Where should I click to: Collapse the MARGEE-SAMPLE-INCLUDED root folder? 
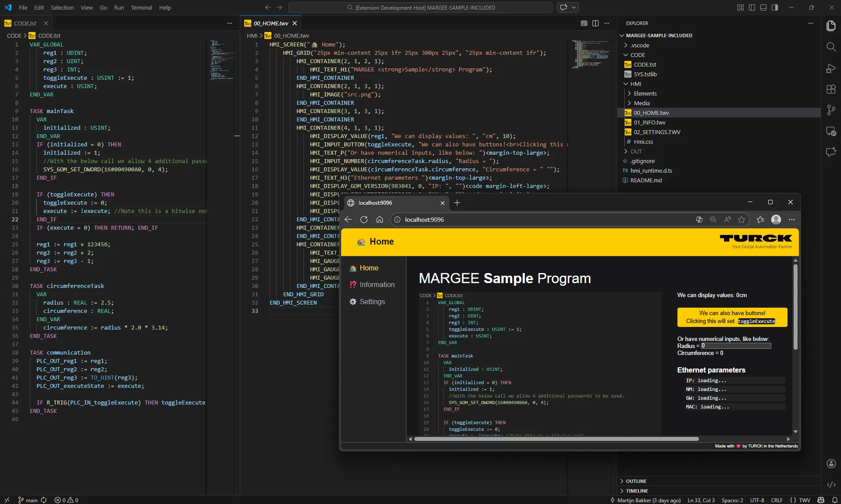click(659, 35)
